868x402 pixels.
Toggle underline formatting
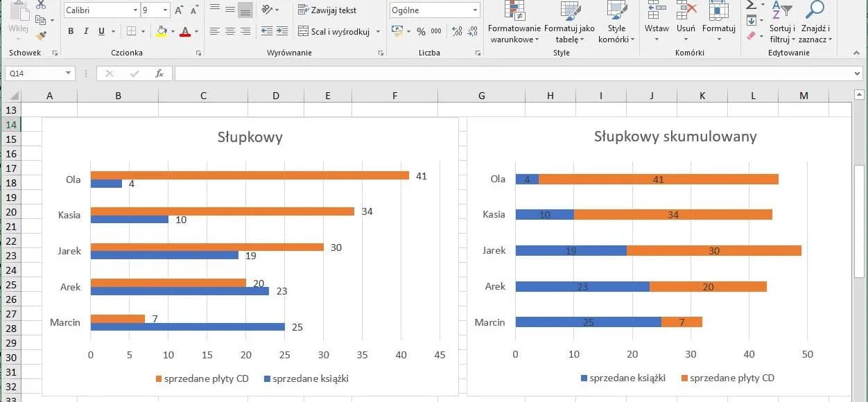[x=101, y=31]
